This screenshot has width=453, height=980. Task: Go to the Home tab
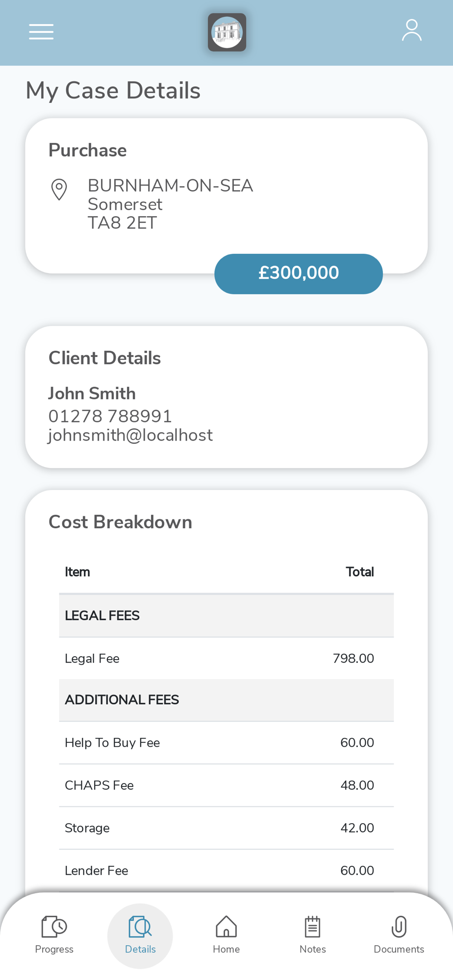tap(226, 935)
